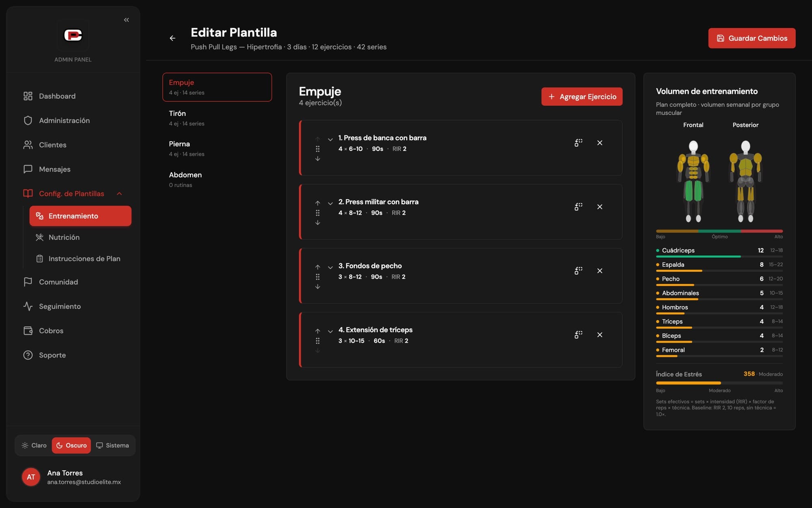Open the Cobros page

(x=73, y=331)
